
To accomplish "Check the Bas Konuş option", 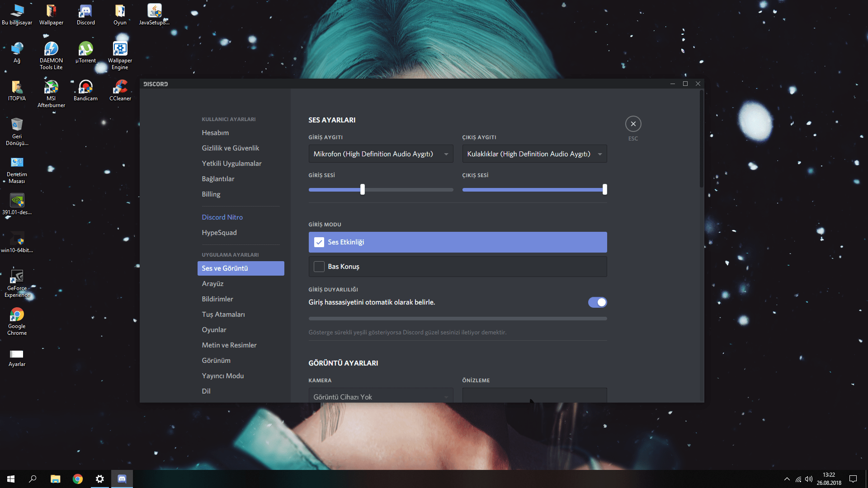I will [x=319, y=267].
